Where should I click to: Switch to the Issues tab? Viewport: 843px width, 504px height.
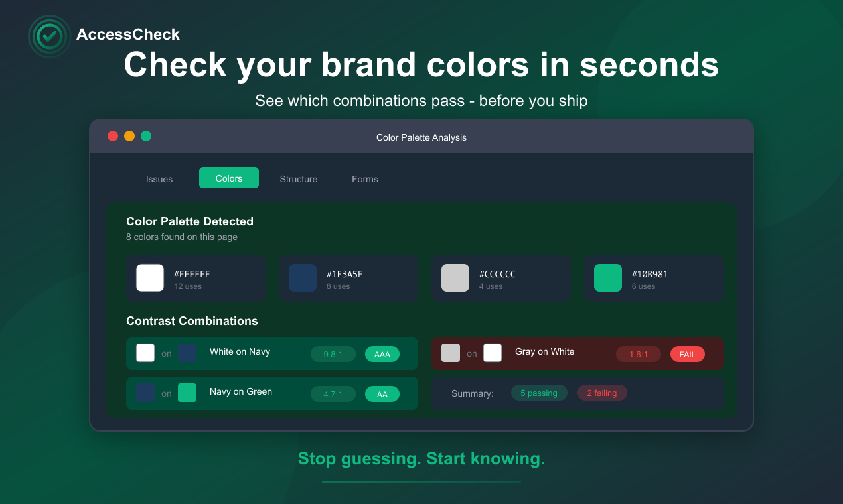[x=159, y=178]
